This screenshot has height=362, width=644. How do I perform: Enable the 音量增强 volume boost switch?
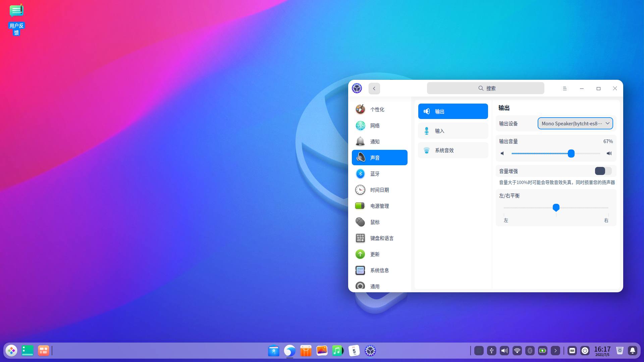tap(603, 171)
